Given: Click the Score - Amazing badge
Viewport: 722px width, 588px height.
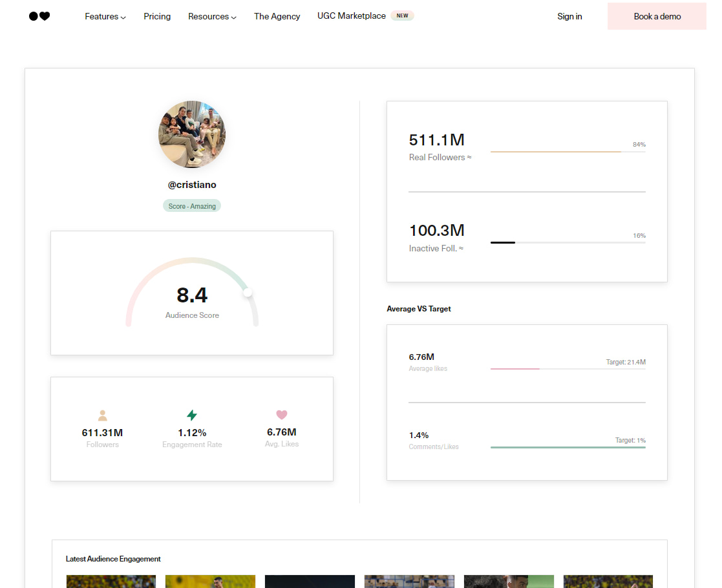Looking at the screenshot, I should (192, 206).
